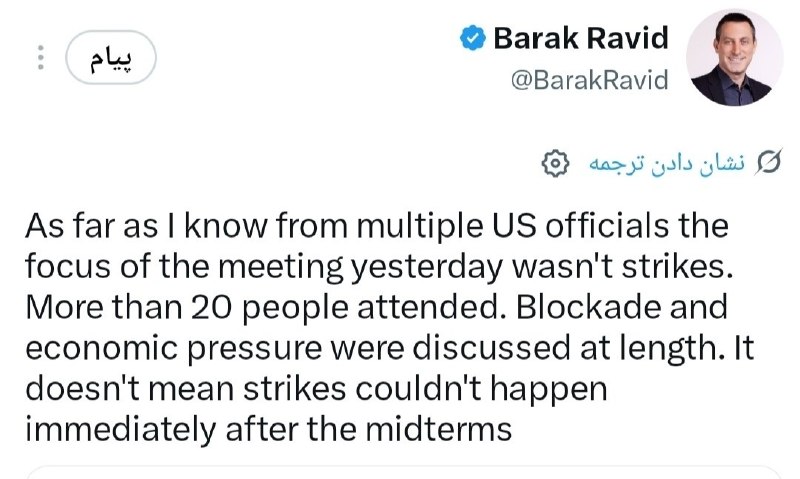
Task: Click the blue verified badge icon
Action: (472, 38)
